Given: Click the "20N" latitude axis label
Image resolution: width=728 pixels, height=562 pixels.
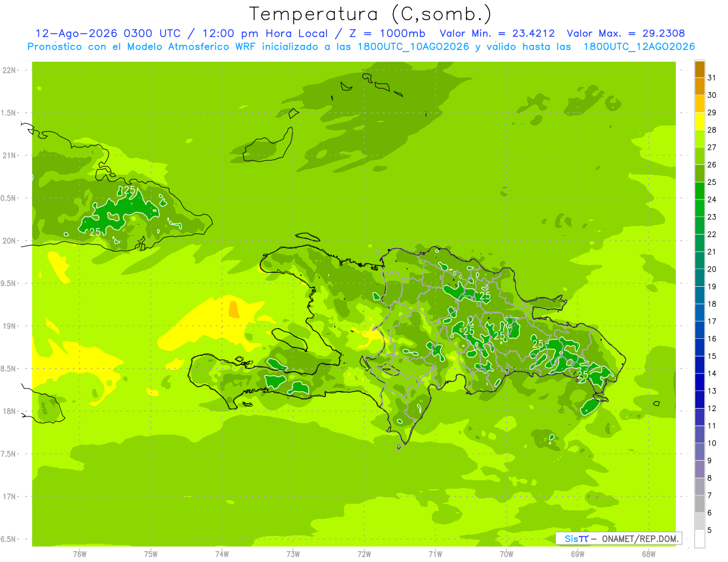Looking at the screenshot, I should 9,241.
